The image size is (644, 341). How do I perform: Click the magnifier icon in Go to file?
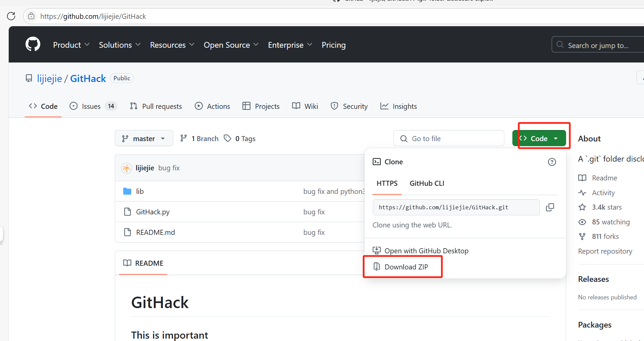[x=404, y=138]
